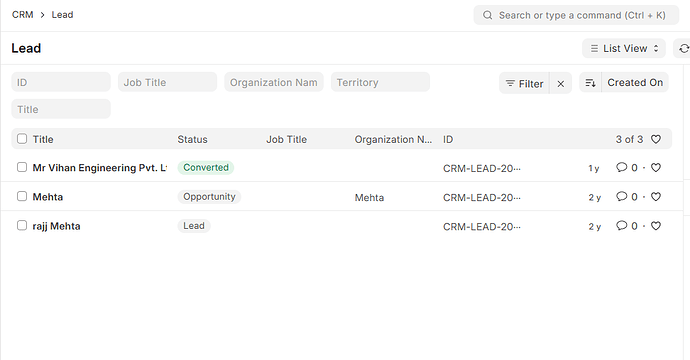Click the refresh icon next to List View
This screenshot has height=360, width=690.
point(683,48)
